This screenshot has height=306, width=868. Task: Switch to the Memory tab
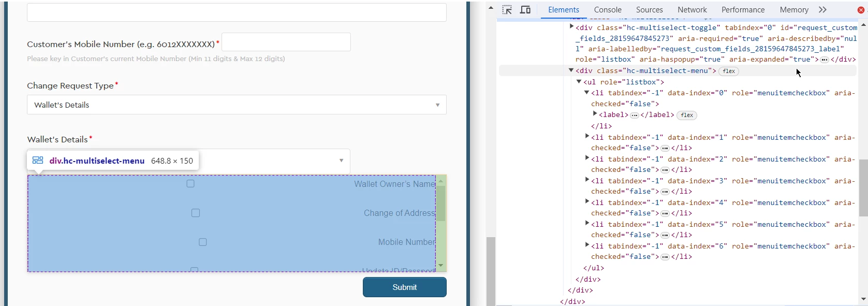tap(794, 10)
